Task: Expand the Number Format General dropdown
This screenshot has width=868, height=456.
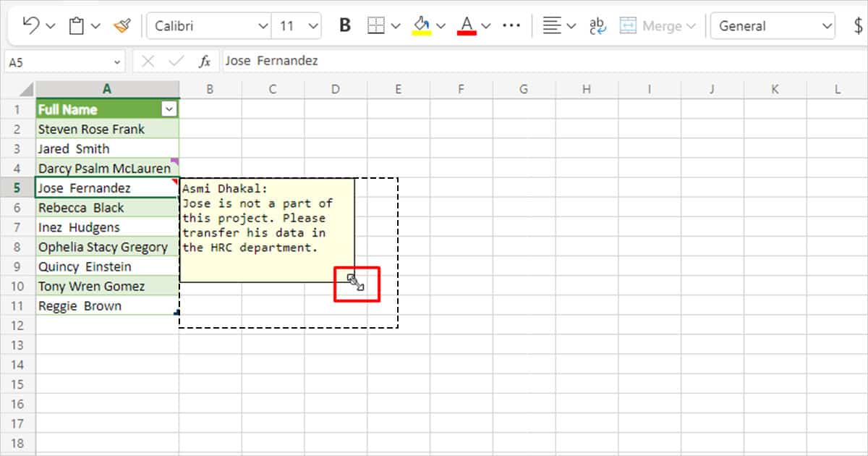Action: tap(773, 25)
